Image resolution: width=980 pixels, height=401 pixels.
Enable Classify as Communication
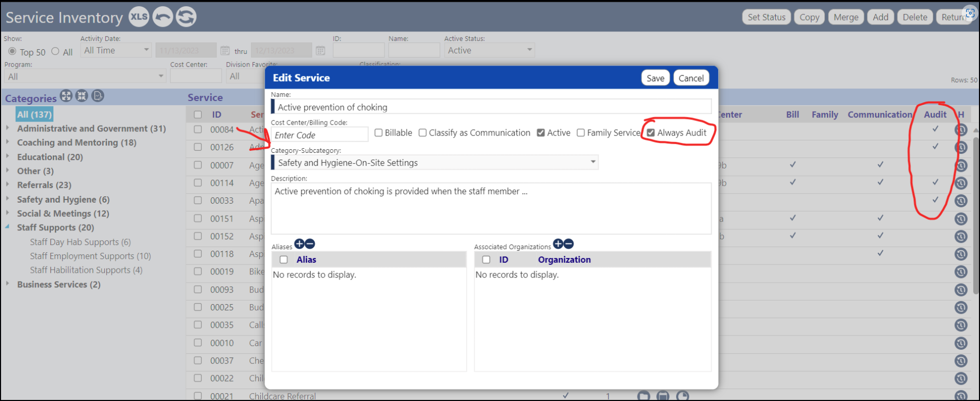click(423, 133)
